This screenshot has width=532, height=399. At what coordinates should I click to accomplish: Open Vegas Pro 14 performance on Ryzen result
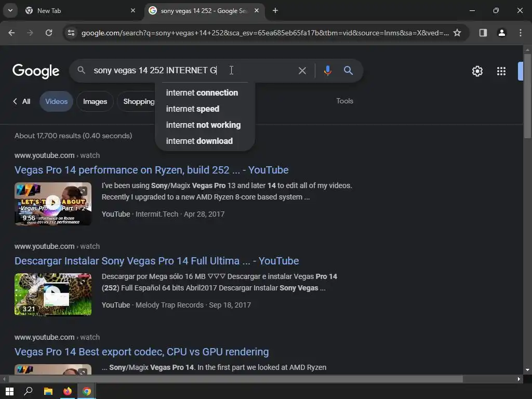pos(151,170)
